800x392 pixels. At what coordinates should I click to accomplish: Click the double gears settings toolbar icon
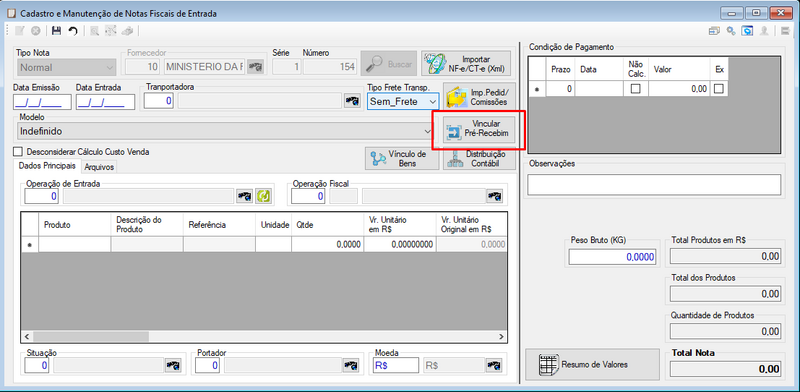tap(731, 31)
